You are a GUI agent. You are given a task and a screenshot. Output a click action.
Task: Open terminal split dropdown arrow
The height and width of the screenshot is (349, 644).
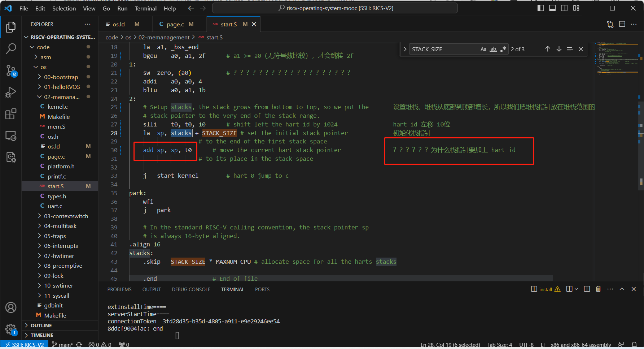click(576, 289)
